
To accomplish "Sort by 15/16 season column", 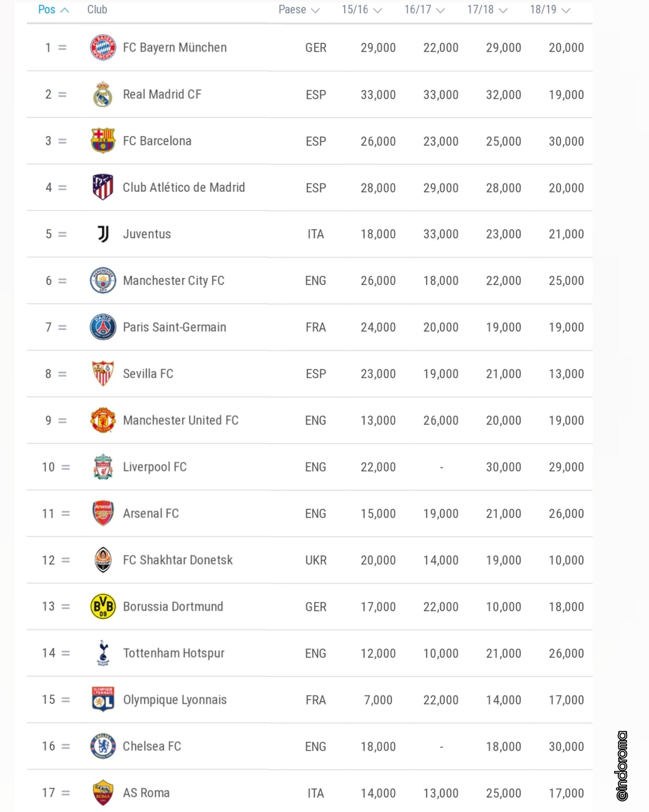I will point(361,10).
